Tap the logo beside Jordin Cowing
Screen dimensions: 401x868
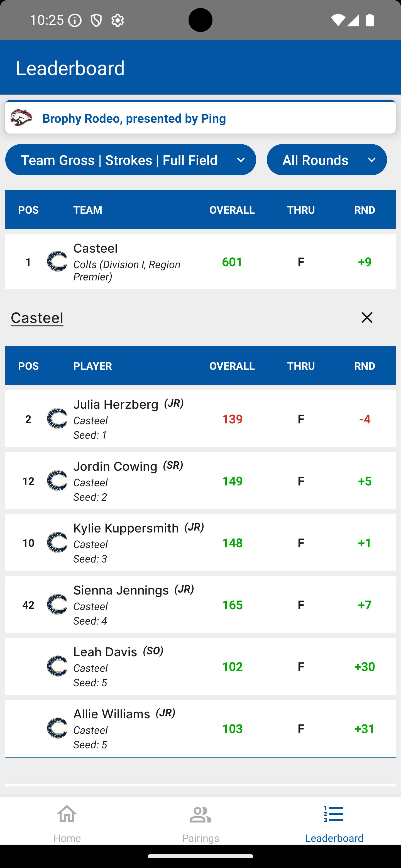57,480
